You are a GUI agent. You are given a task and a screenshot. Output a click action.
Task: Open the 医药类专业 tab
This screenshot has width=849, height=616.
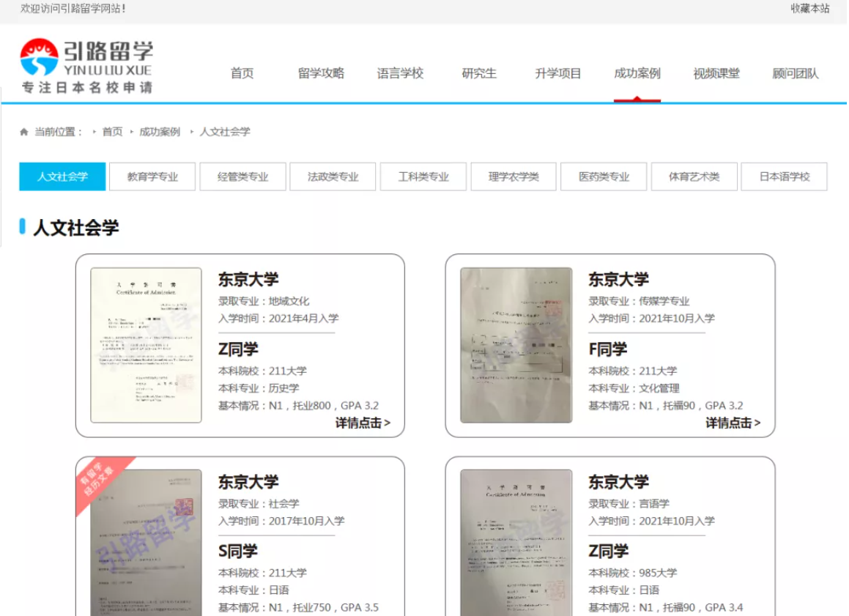click(x=604, y=177)
